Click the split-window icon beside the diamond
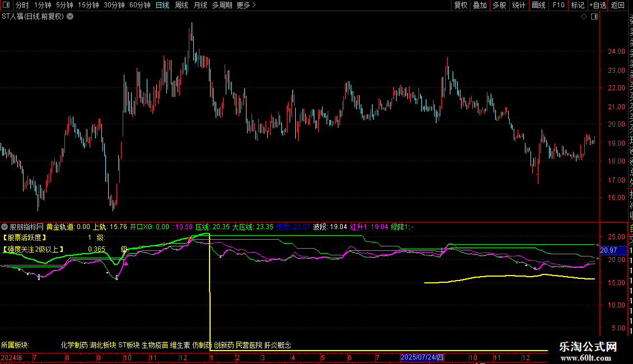 pos(594,17)
